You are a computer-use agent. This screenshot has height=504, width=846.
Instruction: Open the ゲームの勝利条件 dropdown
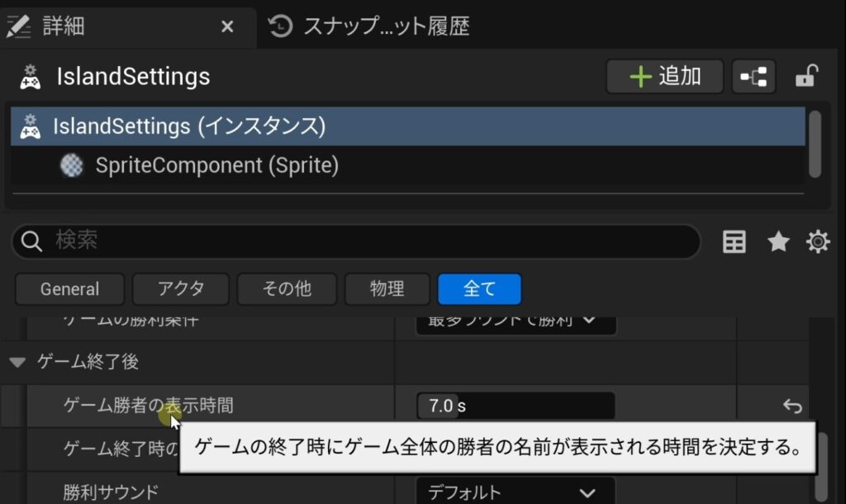point(516,320)
